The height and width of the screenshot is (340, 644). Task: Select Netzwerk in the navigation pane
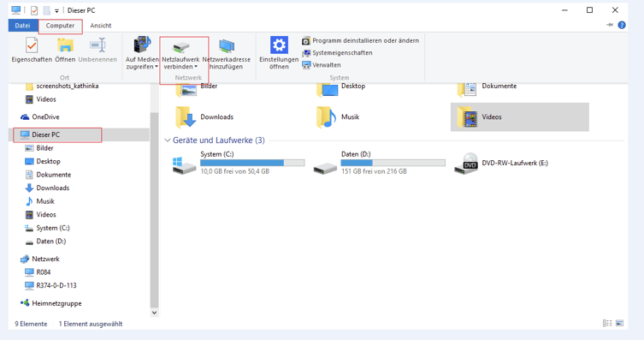tap(40, 259)
